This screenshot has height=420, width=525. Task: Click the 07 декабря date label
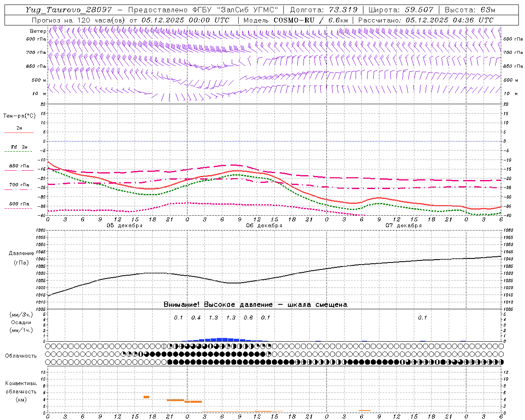point(404,226)
